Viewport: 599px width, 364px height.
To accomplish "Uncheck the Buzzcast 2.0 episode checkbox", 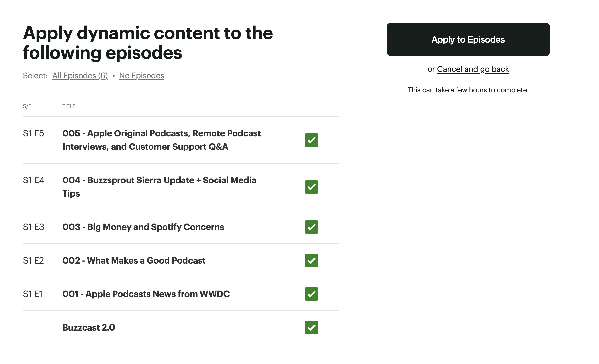I will [311, 328].
